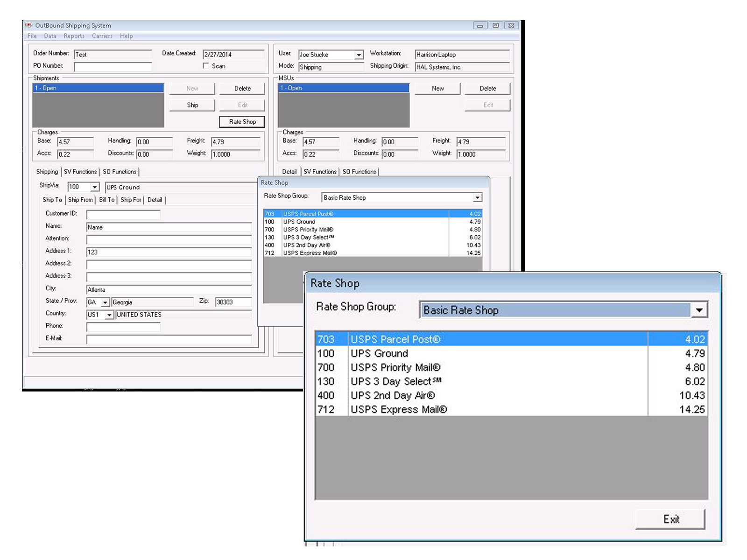Select USPS Priority Mail row in enlarged list

pos(511,367)
